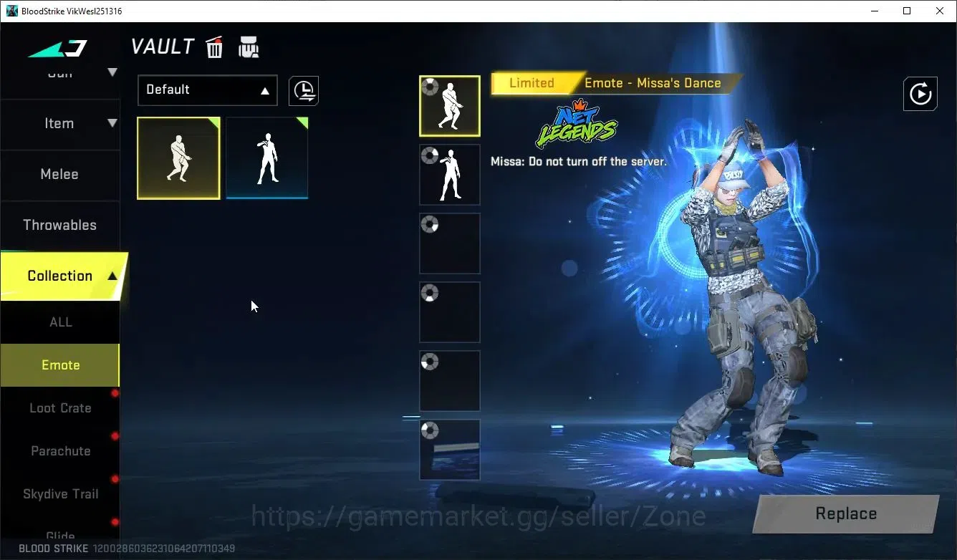Image resolution: width=957 pixels, height=560 pixels.
Task: Maximize the BloodStrike window
Action: (907, 11)
